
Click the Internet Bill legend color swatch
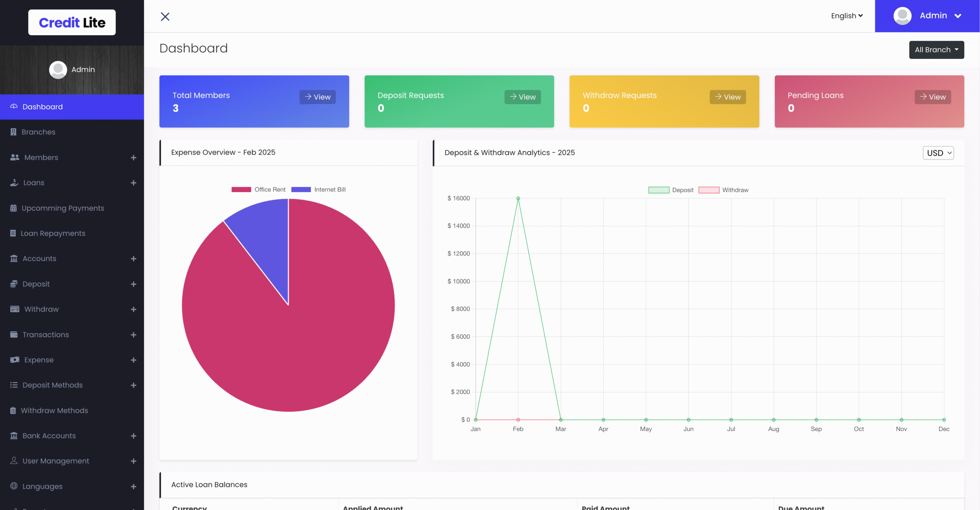pyautogui.click(x=301, y=190)
